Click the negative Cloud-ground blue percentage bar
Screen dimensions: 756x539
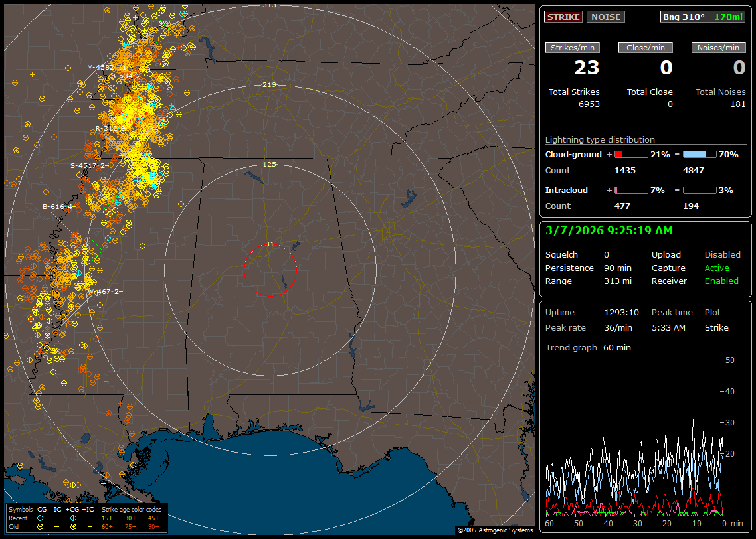coord(700,154)
